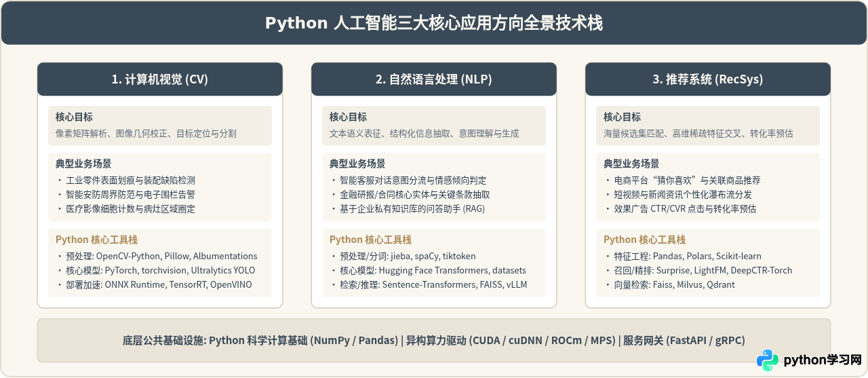
Task: Click "电商平台"猜你喜欢"与关联商品推荐" bullet
Action: (x=687, y=181)
